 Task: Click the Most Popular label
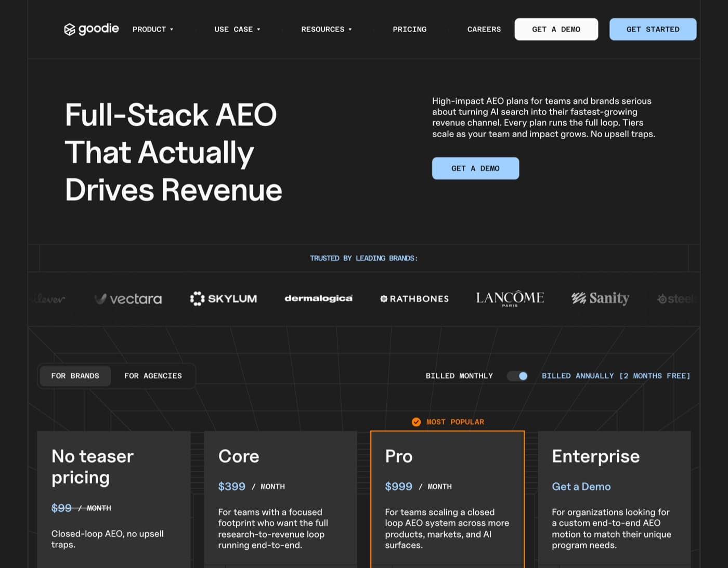(455, 422)
